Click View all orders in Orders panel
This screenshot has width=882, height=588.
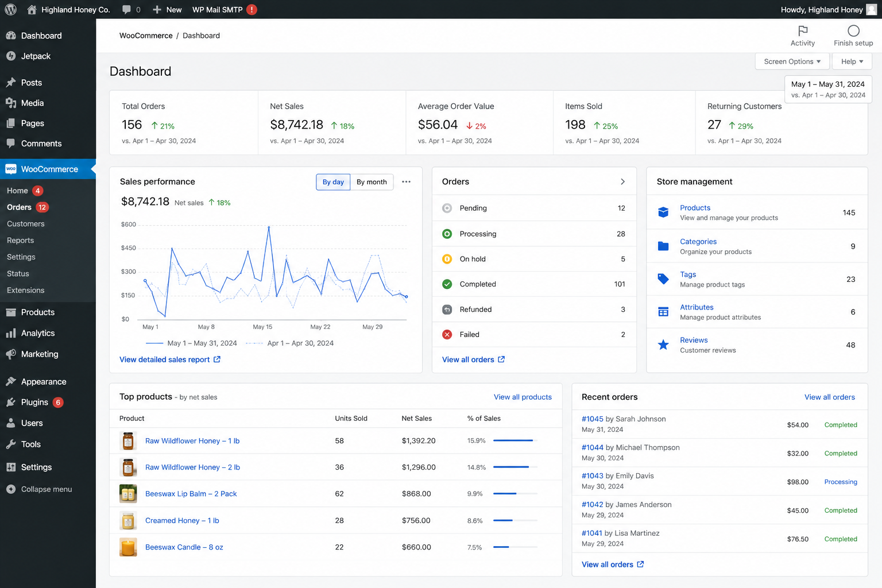(473, 359)
